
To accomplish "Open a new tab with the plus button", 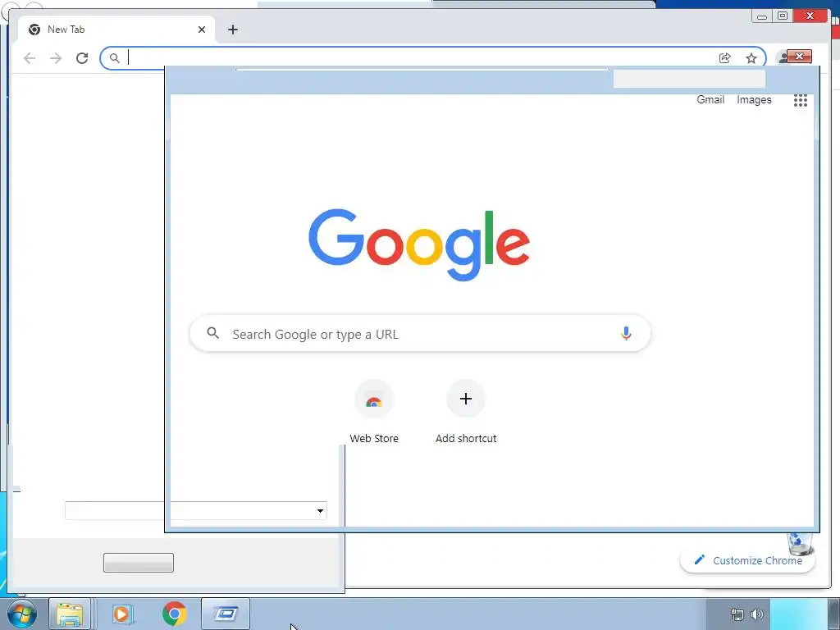I will click(x=232, y=30).
